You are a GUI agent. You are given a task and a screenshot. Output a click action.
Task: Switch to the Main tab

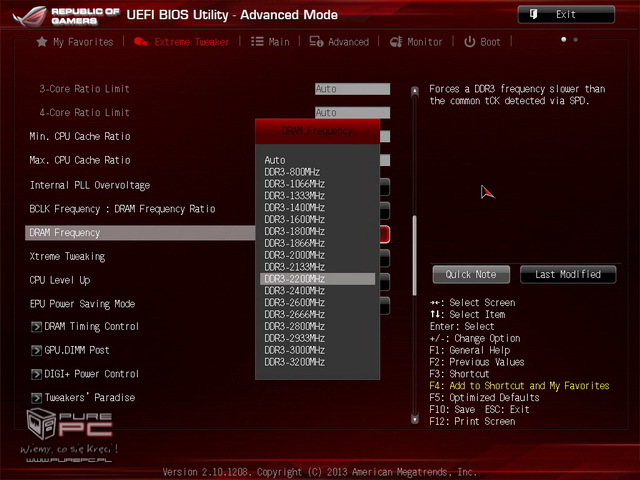[270, 42]
